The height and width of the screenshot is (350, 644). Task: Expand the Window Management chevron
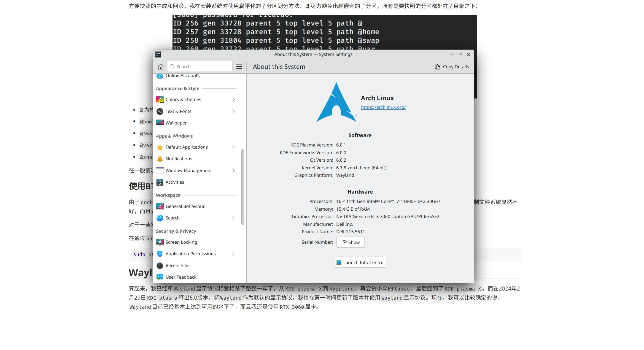(x=233, y=170)
